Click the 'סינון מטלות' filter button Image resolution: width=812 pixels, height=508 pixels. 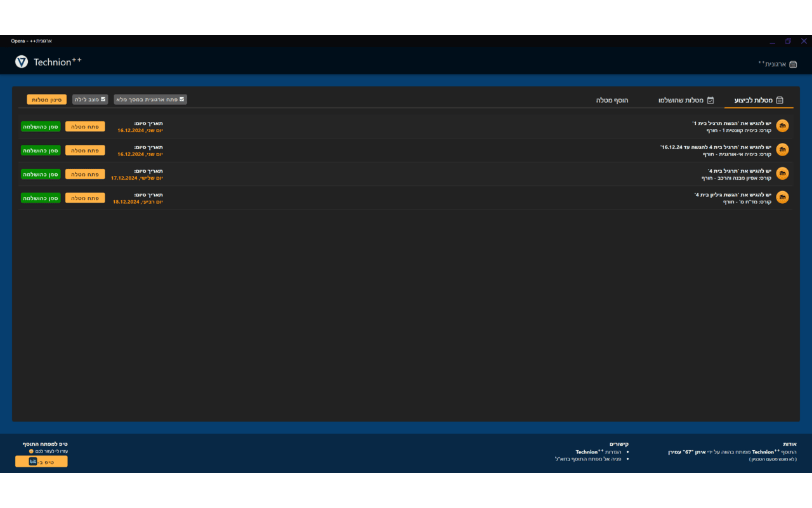(47, 100)
